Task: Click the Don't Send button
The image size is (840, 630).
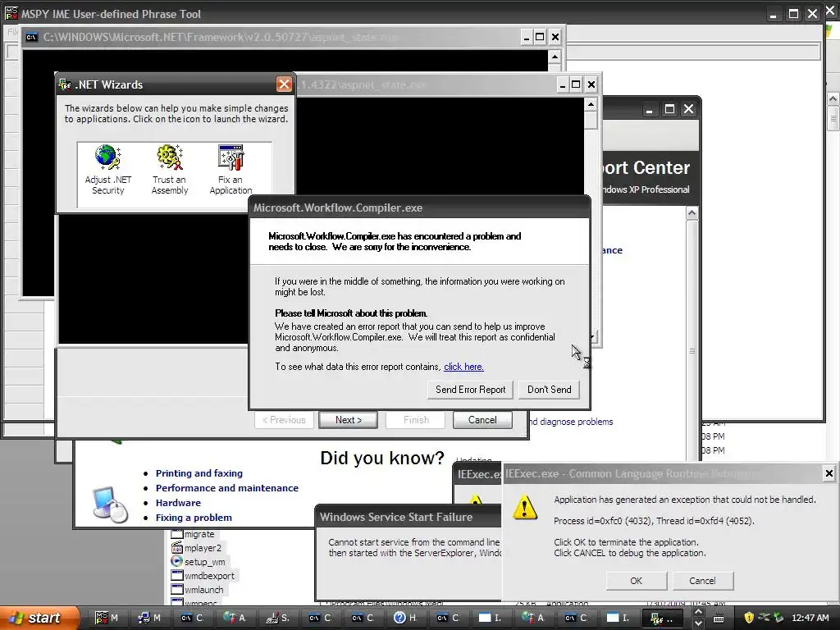Action: [549, 390]
